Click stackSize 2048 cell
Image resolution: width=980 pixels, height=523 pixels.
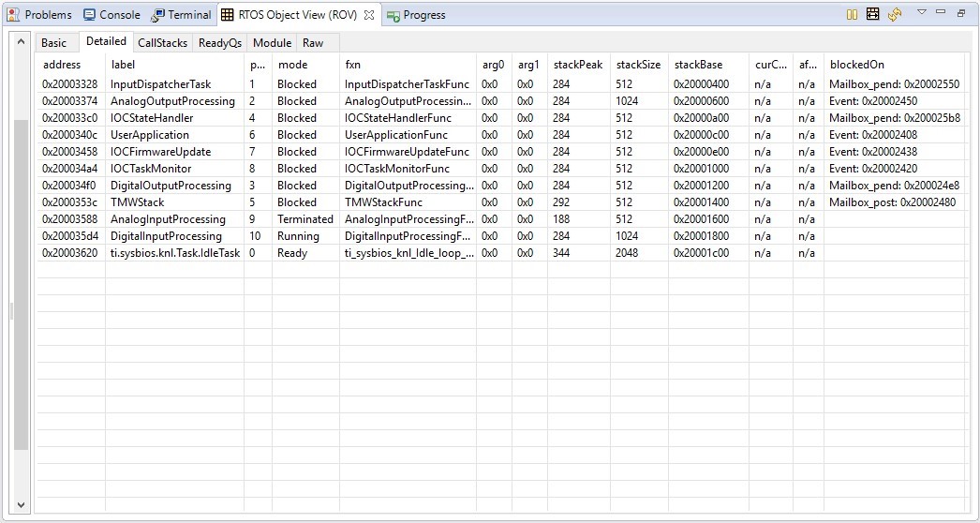639,253
